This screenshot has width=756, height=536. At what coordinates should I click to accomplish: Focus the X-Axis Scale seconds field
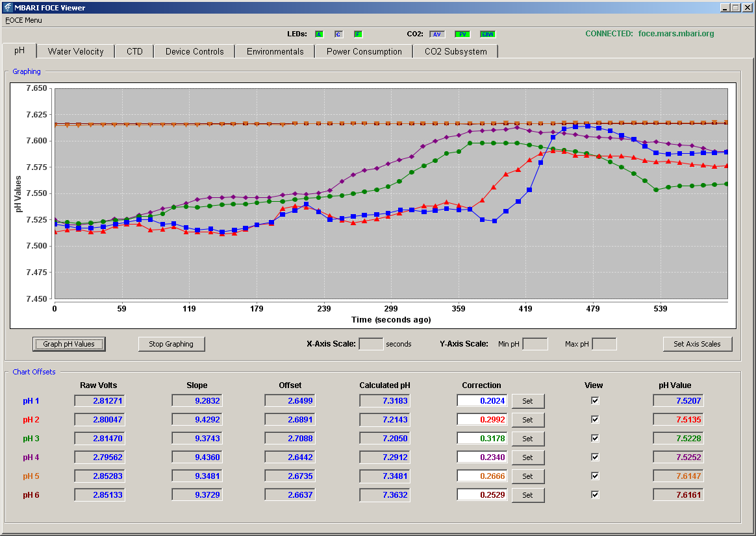tap(371, 344)
